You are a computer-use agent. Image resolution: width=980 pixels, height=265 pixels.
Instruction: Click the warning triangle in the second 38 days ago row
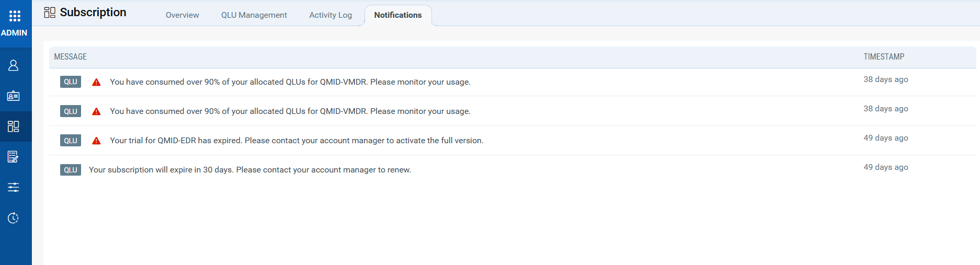click(96, 111)
